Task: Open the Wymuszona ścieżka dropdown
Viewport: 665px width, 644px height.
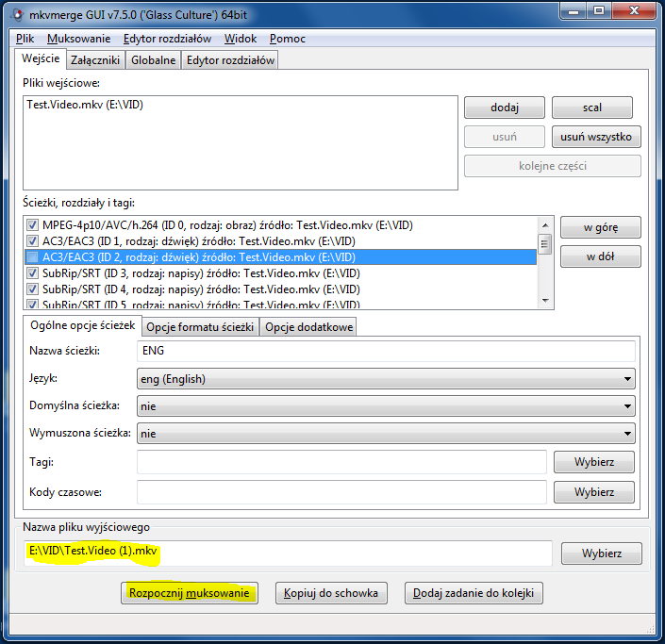Action: point(386,434)
